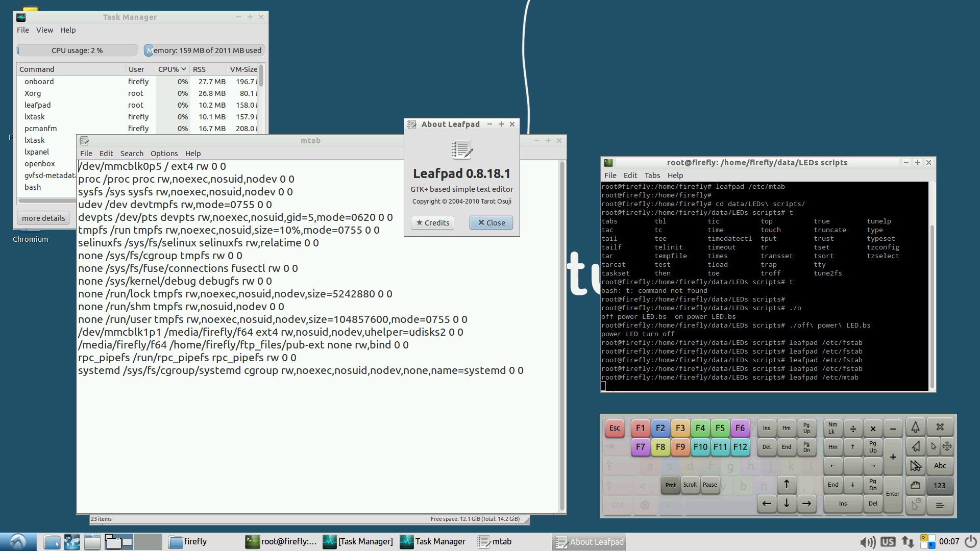Click the RSS column header
Image resolution: width=980 pixels, height=551 pixels.
point(208,69)
